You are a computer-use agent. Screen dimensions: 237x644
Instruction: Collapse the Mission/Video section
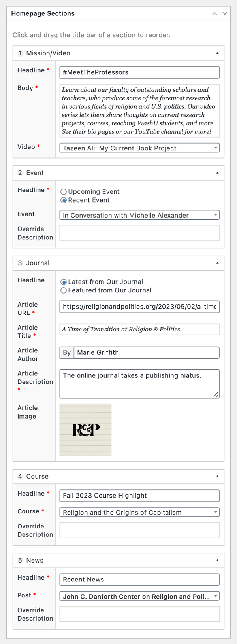[x=217, y=53]
